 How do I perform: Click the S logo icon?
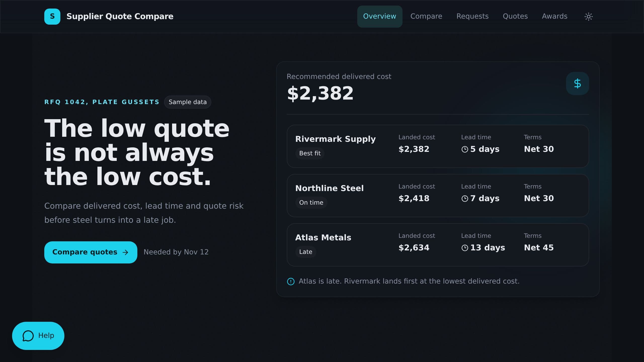coord(52,17)
